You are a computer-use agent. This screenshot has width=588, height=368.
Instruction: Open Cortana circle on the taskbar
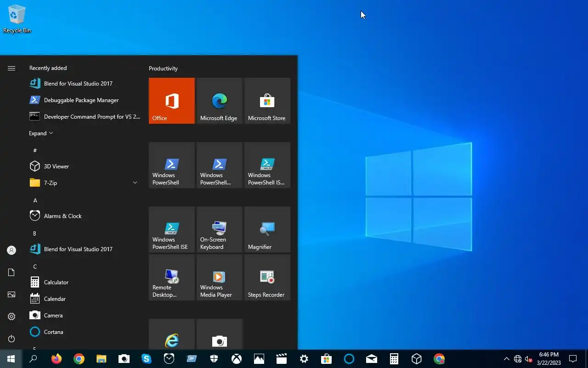click(349, 359)
